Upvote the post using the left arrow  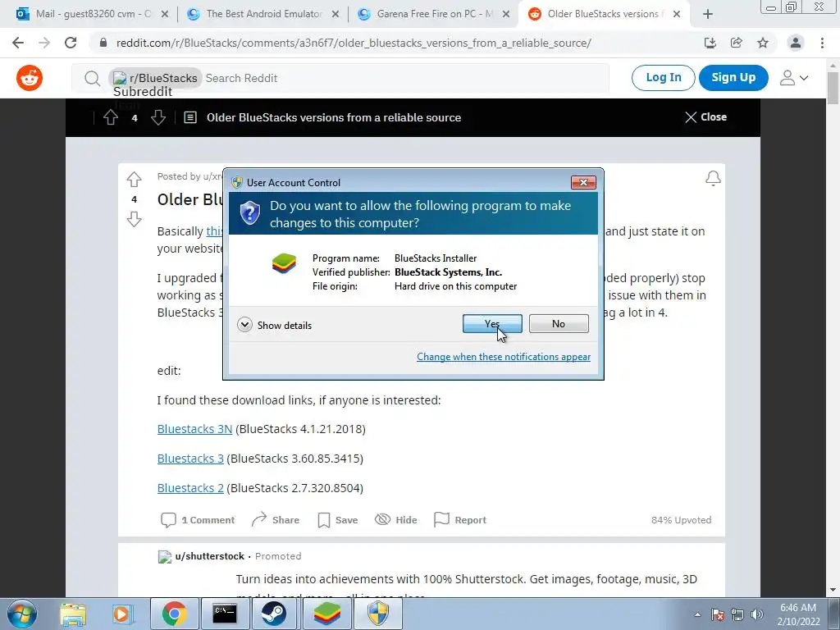[134, 179]
